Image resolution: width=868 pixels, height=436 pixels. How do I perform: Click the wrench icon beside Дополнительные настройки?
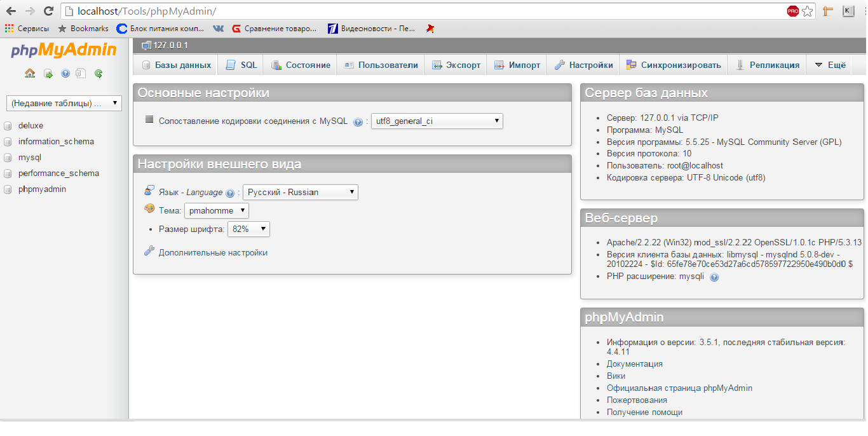(x=149, y=251)
